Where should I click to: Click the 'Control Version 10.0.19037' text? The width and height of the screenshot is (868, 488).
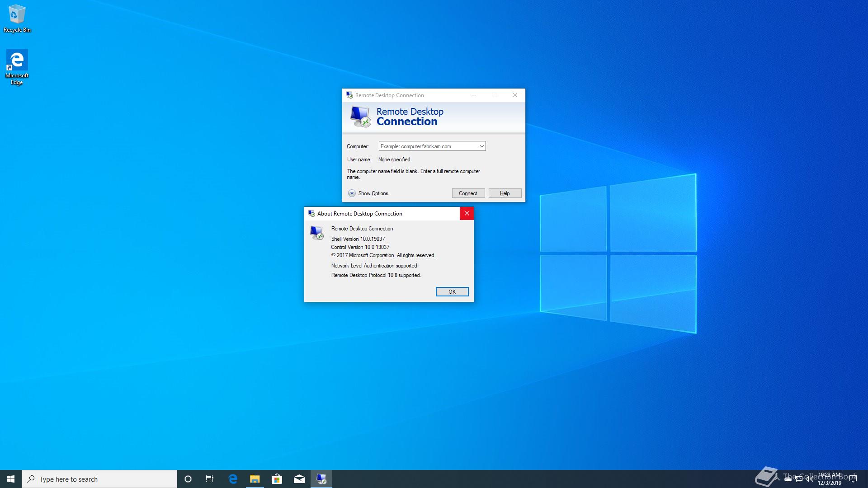point(360,247)
